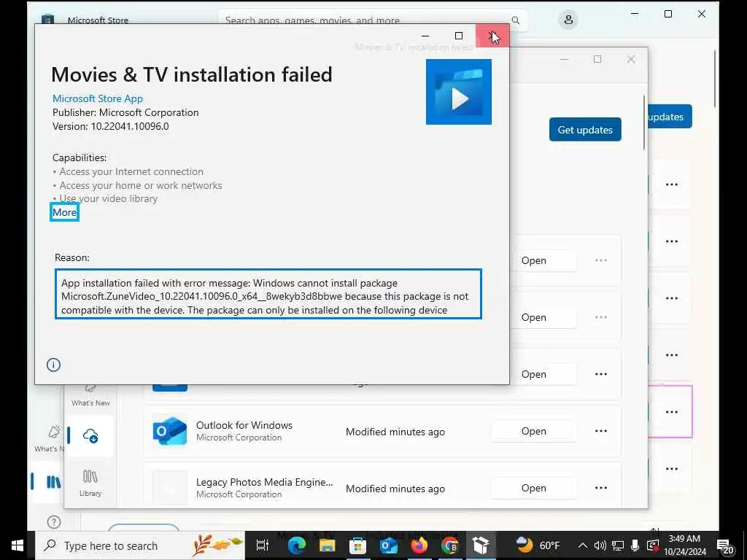Click Modified minutes ago in Legacy Photos row

pos(395,489)
